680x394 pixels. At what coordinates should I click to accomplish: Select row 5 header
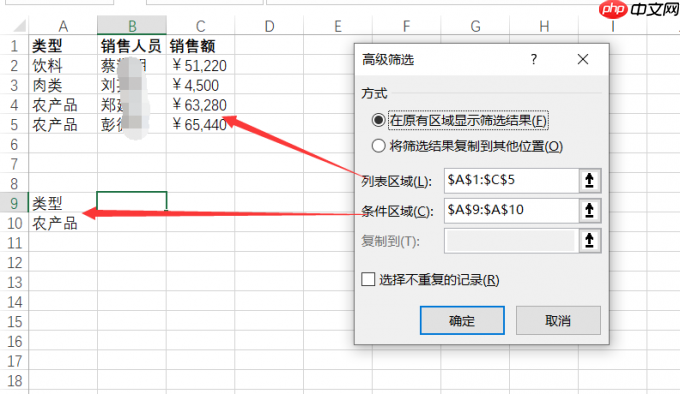tap(14, 125)
